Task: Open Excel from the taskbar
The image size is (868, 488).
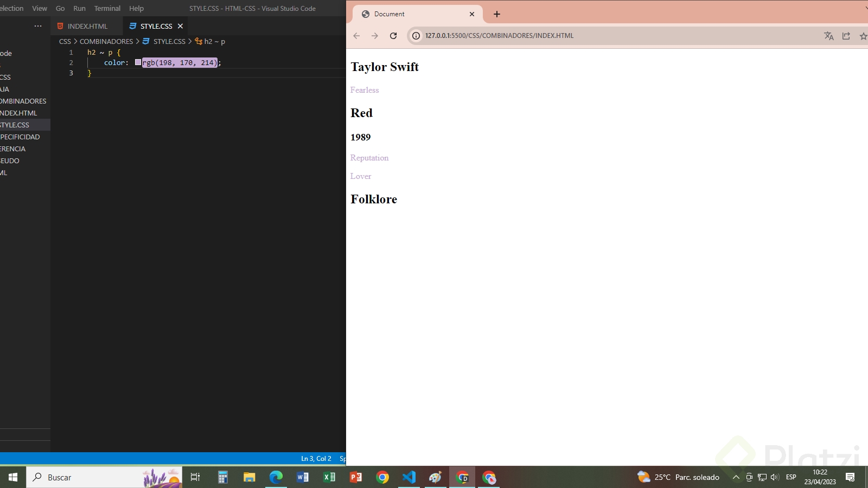Action: 329,477
